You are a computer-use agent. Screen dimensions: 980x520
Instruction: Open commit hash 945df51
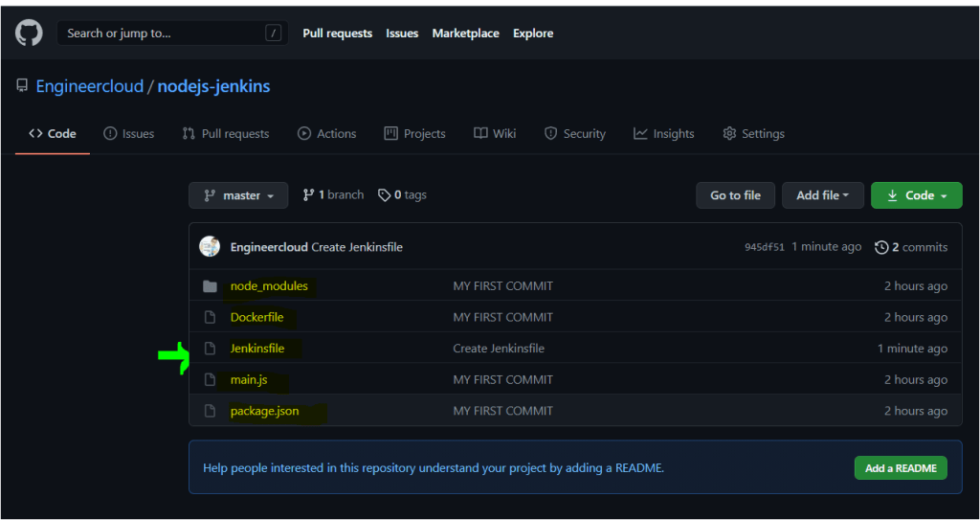point(765,247)
